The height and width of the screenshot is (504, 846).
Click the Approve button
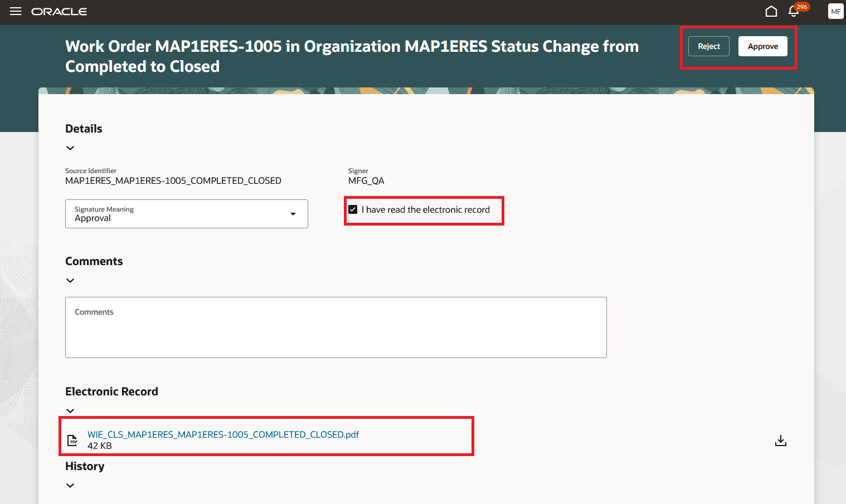point(762,46)
